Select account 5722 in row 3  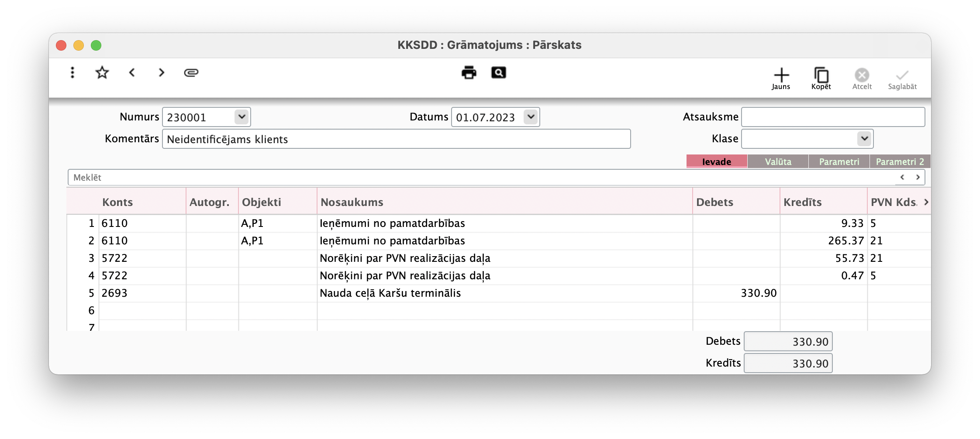tap(142, 258)
